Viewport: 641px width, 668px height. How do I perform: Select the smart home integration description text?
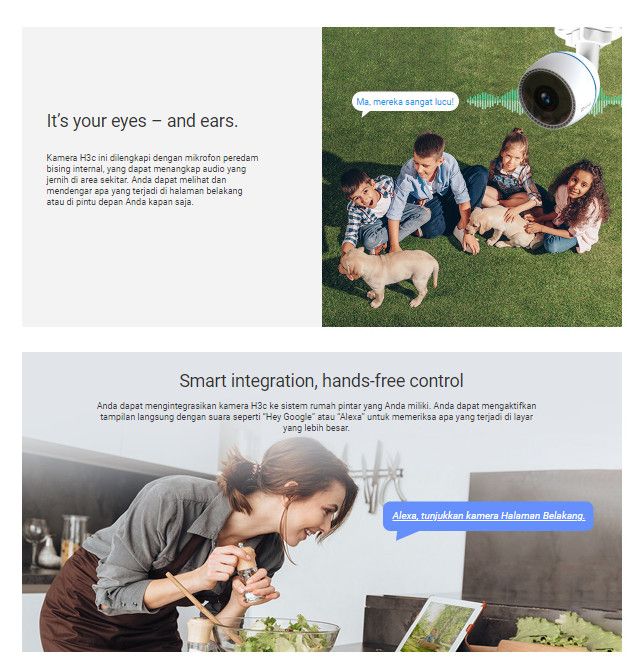316,417
